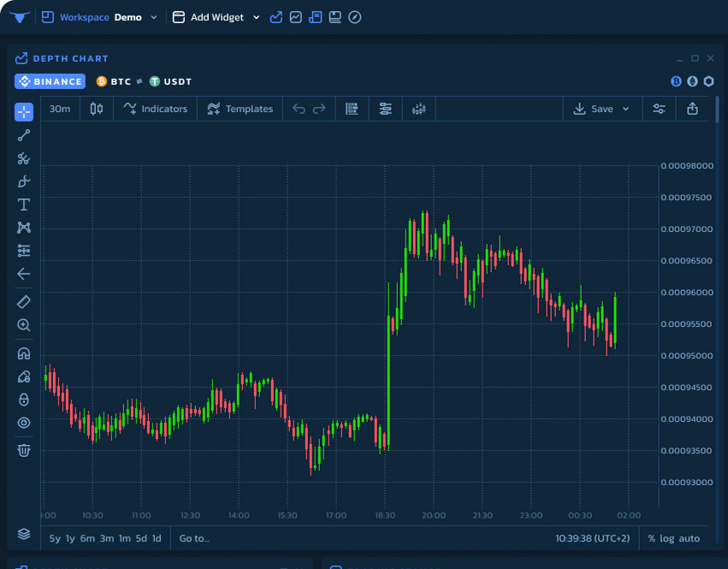Image resolution: width=728 pixels, height=569 pixels.
Task: Toggle lock all drawing tools
Action: click(x=24, y=400)
